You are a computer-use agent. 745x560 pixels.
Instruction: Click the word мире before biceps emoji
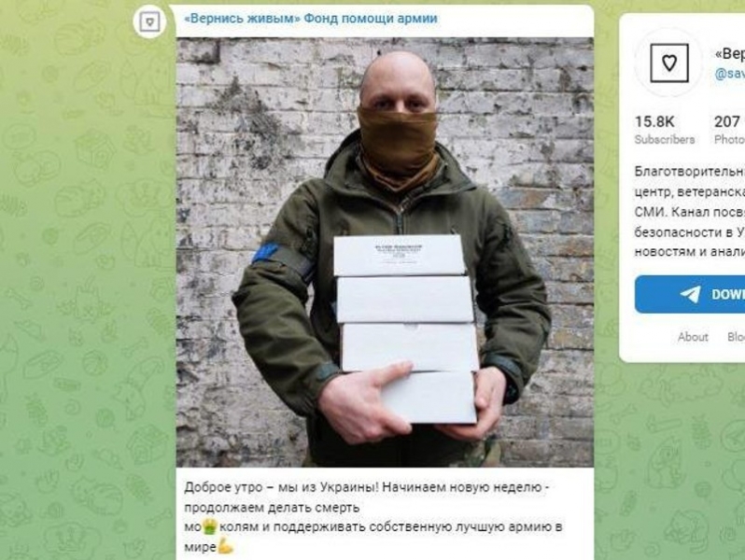pos(200,547)
